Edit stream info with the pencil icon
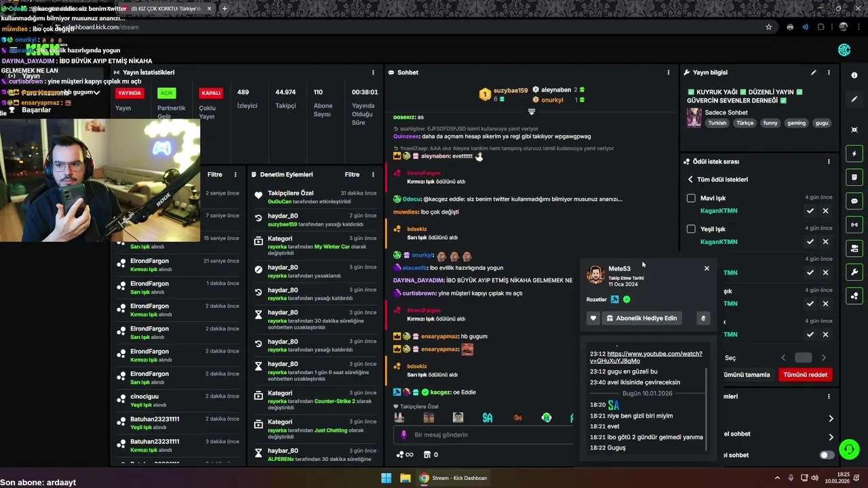The height and width of the screenshot is (488, 868). pyautogui.click(x=814, y=73)
